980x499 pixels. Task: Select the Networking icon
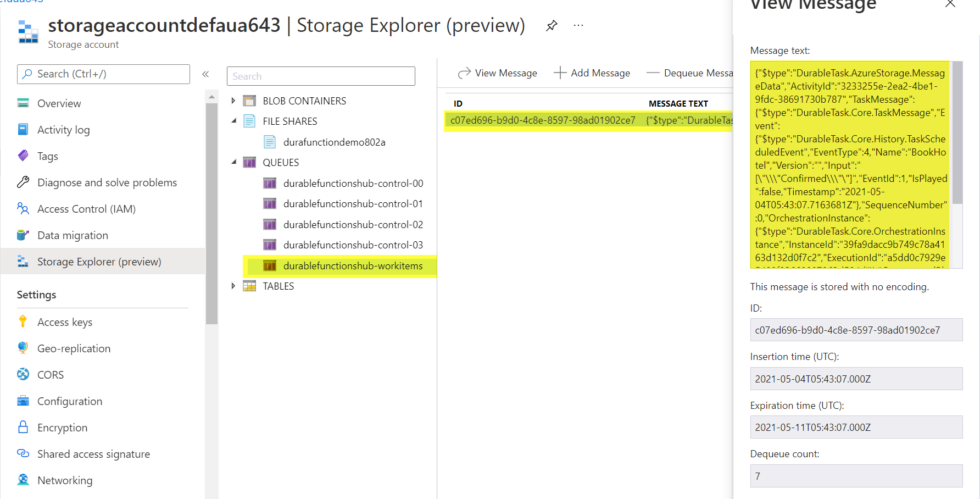[x=23, y=480]
